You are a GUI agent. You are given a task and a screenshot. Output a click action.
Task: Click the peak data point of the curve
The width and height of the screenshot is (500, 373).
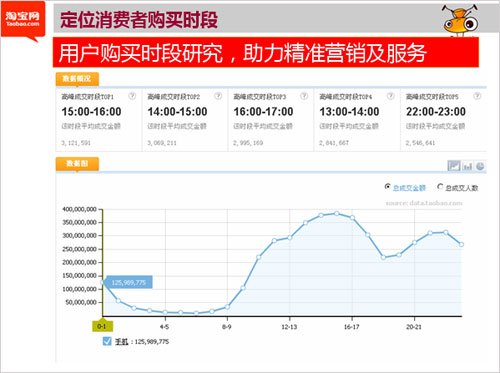click(337, 213)
